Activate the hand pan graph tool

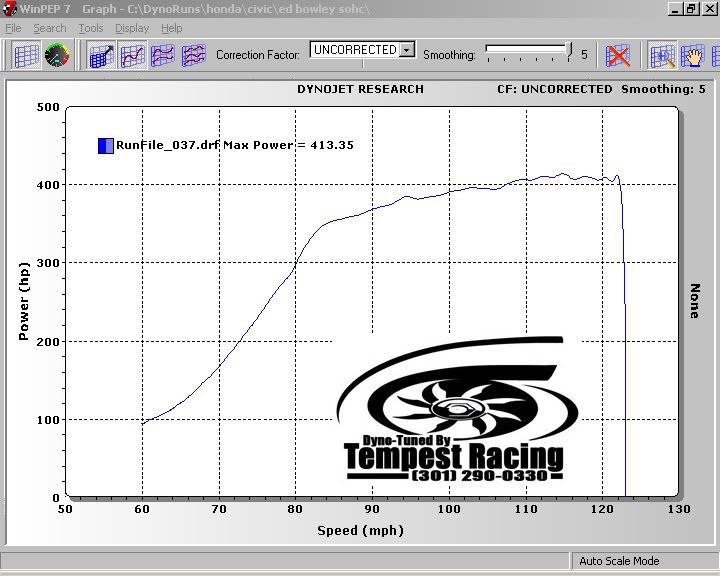click(692, 56)
